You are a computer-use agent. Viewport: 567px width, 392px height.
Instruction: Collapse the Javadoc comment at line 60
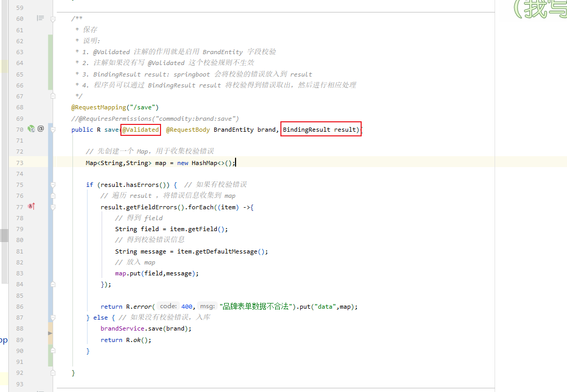[53, 19]
